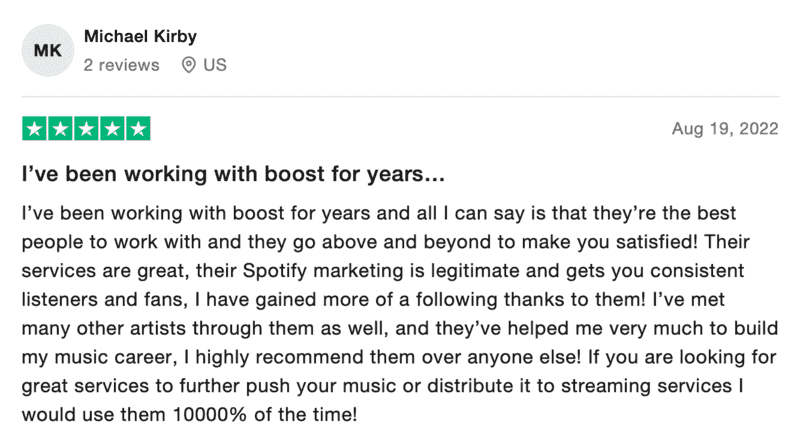Click the location pin icon
Screen dimensions: 800x433
[189, 65]
